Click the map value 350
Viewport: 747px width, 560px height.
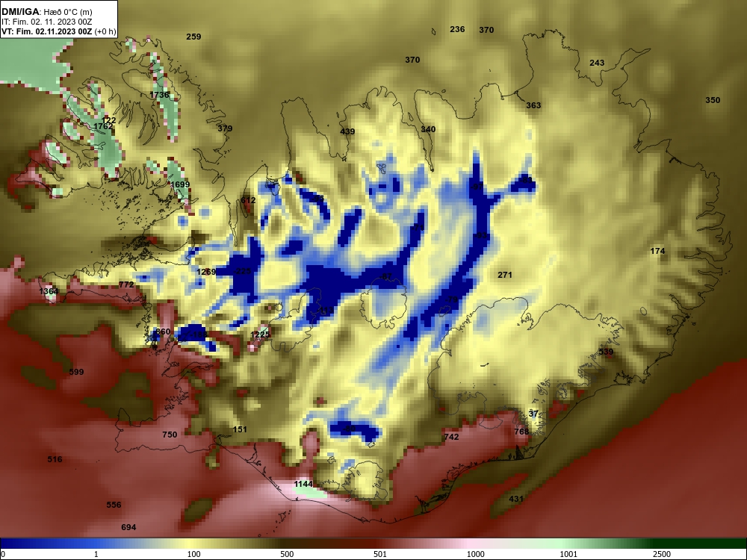pyautogui.click(x=713, y=101)
